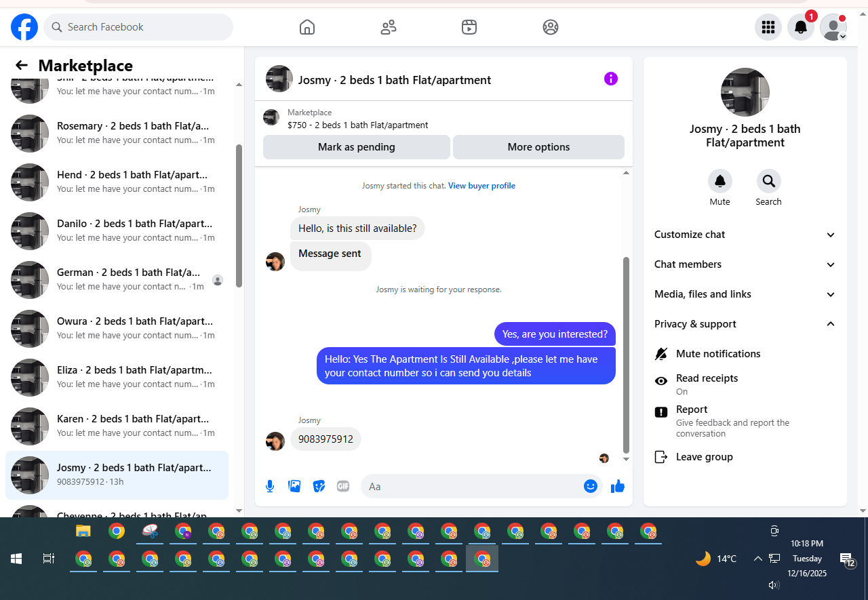
Task: Click the 9083975912 message bubble
Action: pyautogui.click(x=325, y=439)
